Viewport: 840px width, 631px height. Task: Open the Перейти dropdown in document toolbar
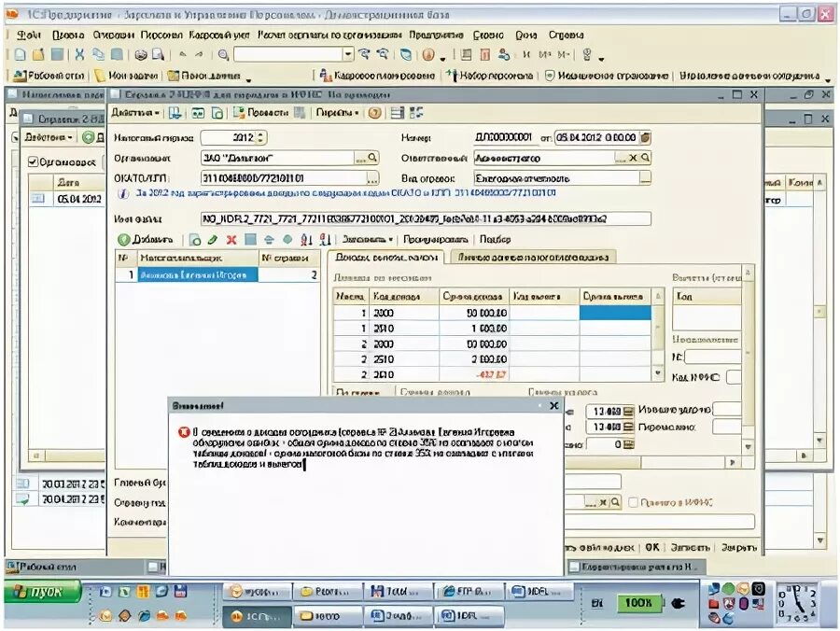click(x=337, y=113)
